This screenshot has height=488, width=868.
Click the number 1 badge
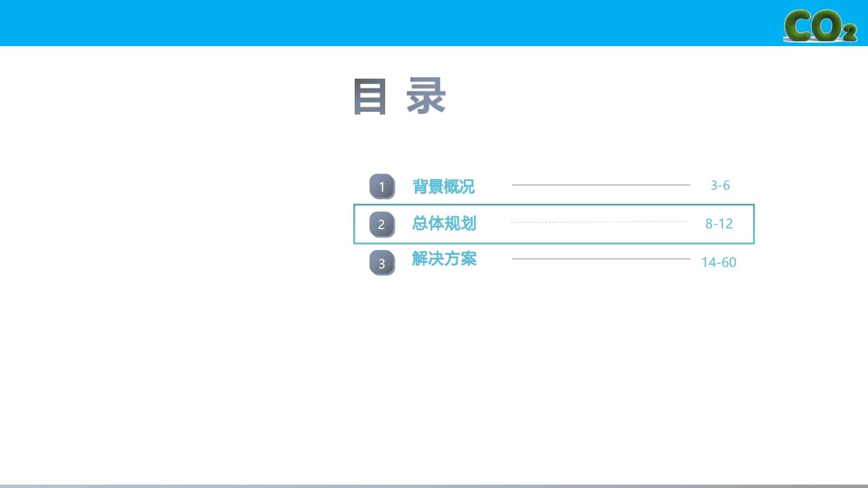(x=382, y=186)
